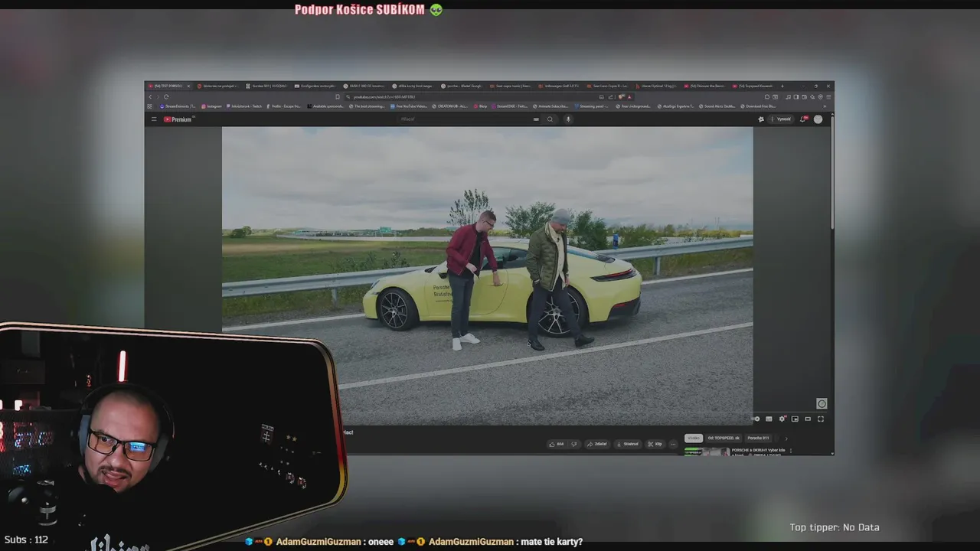Screen dimensions: 980x551
Task: Switch to the BMW F 800 GS tab
Action: pos(364,86)
